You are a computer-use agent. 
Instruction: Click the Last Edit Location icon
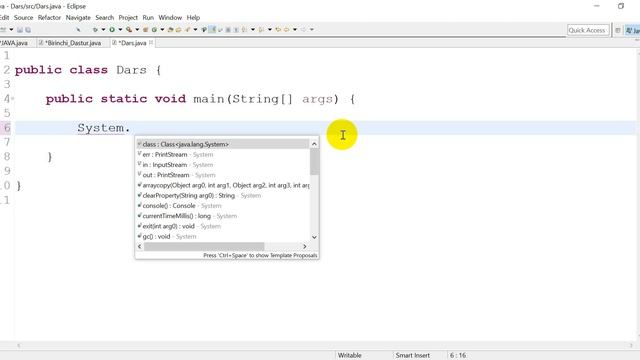(278, 30)
